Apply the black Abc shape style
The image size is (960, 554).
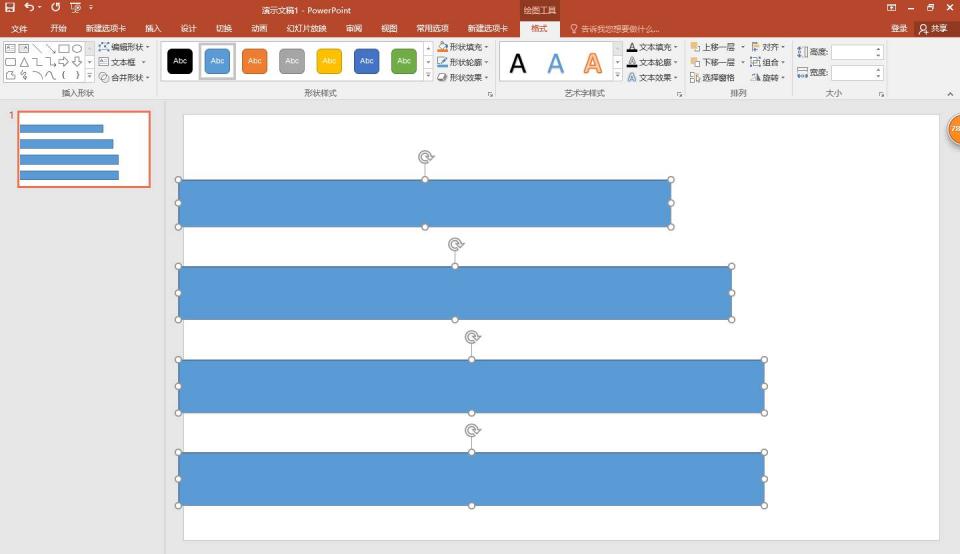[180, 62]
